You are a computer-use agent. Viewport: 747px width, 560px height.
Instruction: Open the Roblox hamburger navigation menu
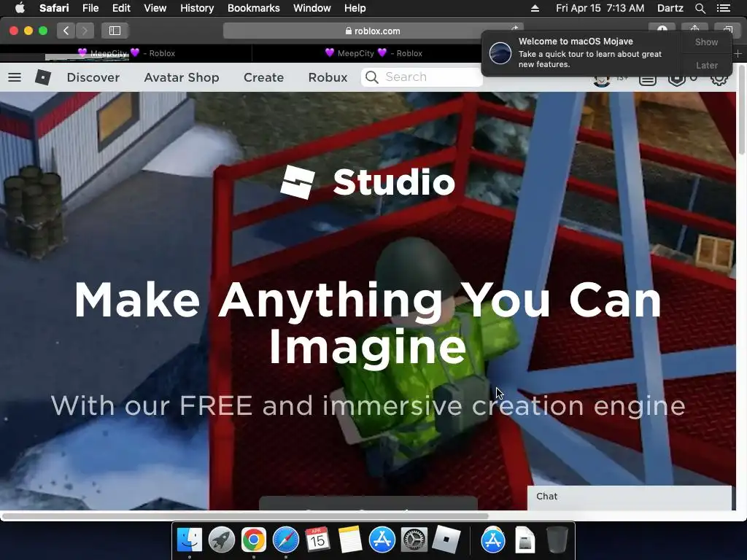[15, 77]
